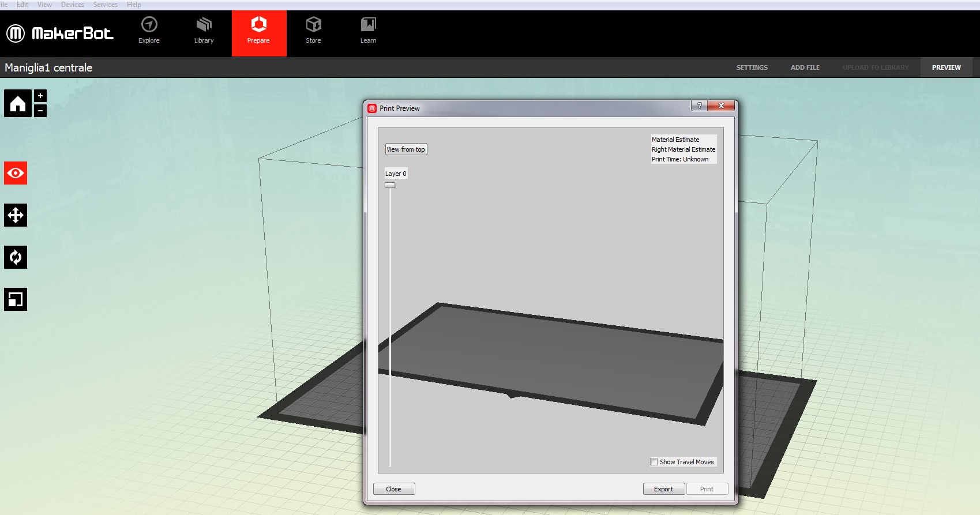Open the Learn section
This screenshot has width=980, height=515.
pos(368,31)
